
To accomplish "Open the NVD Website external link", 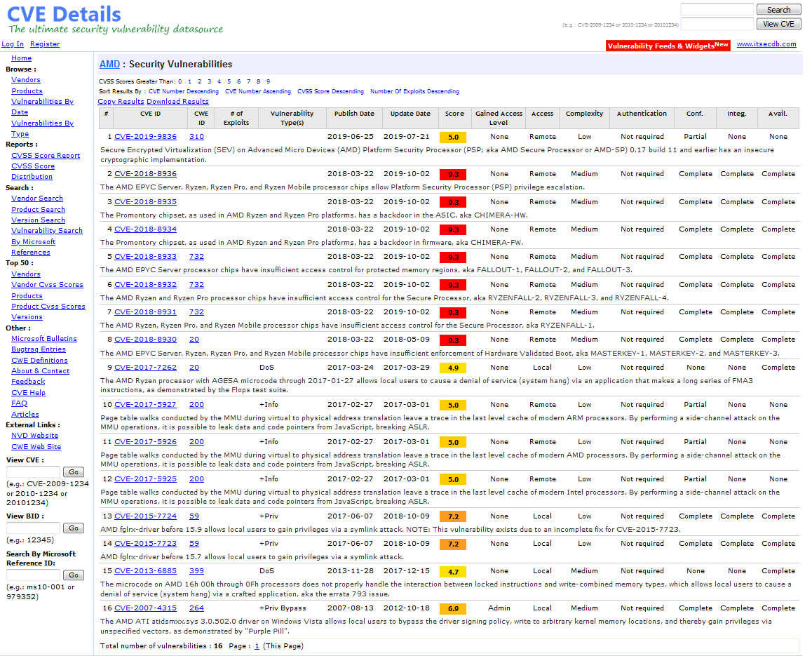I will [34, 436].
